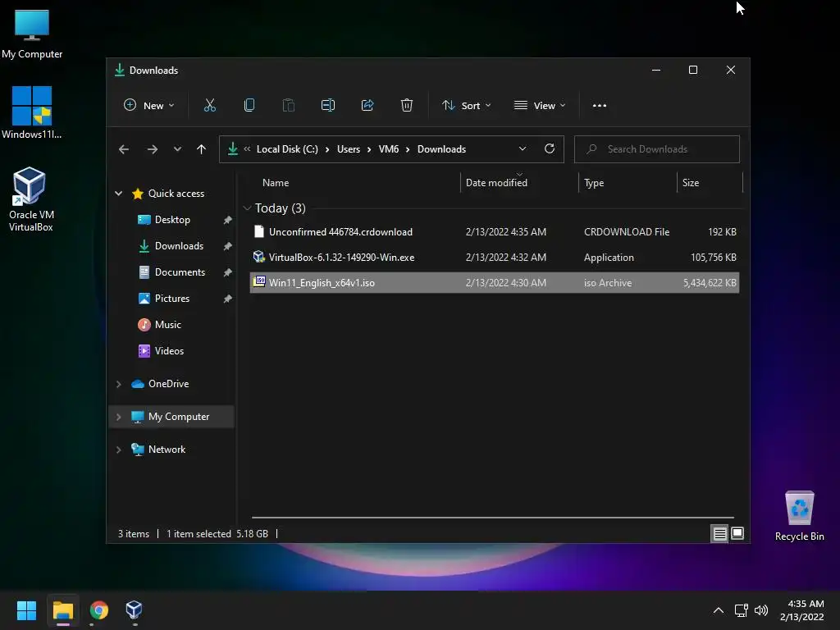Viewport: 840px width, 630px height.
Task: Collapse the Quick access tree node
Action: pyautogui.click(x=119, y=194)
